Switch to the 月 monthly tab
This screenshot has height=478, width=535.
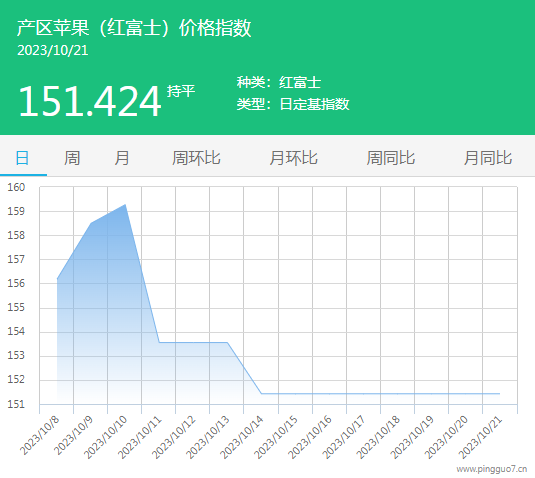coord(122,158)
